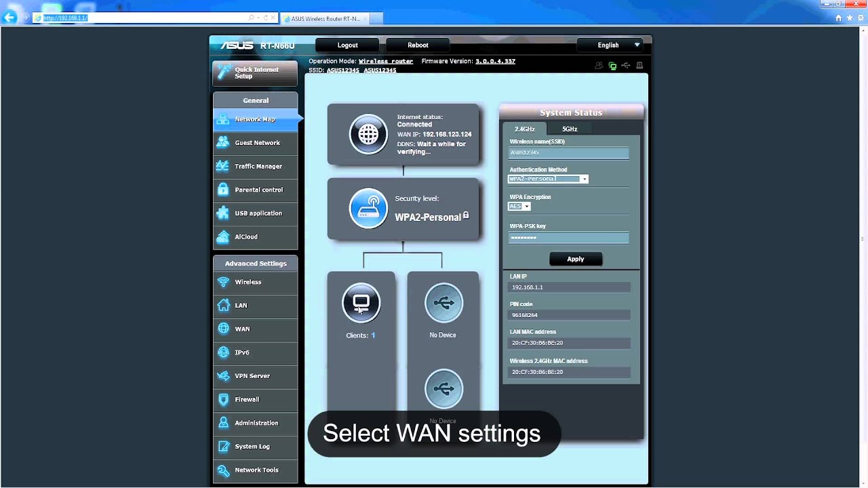
Task: Open Quick Internet Setup wizard
Action: tap(255, 73)
